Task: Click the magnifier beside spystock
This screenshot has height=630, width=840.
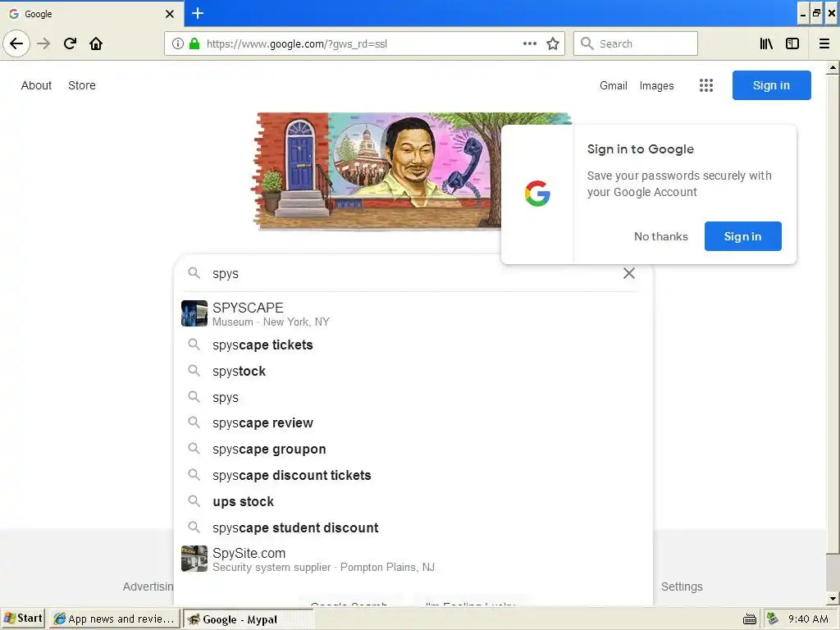Action: click(x=194, y=371)
